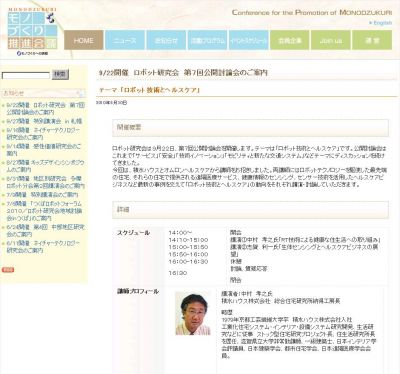Open the 8/31 地区別研究会 link
Image resolution: width=400 pixels, height=374 pixels.
tap(45, 182)
